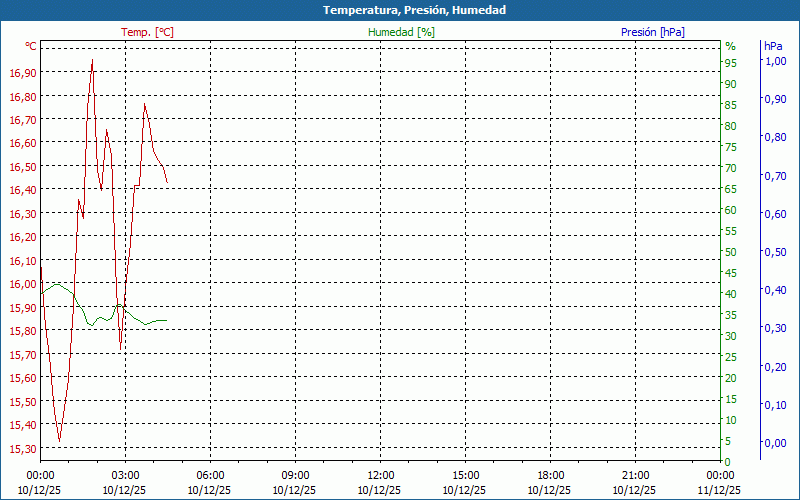Click the 1,00 hPa pressure axis value
This screenshot has width=800, height=500.
coord(776,61)
